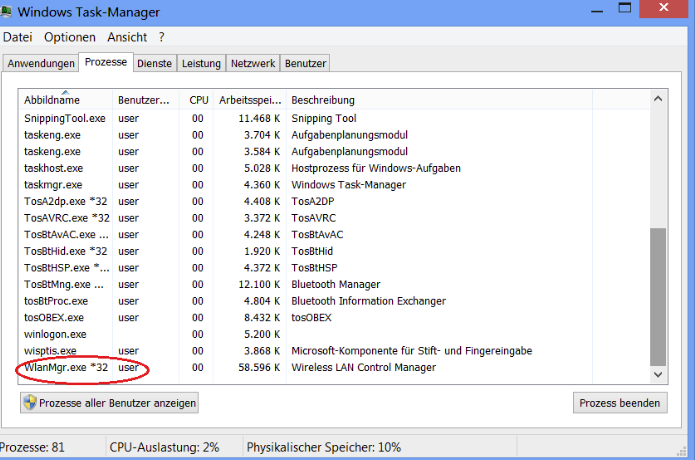
Task: Open the Ansicht menu
Action: [x=127, y=37]
